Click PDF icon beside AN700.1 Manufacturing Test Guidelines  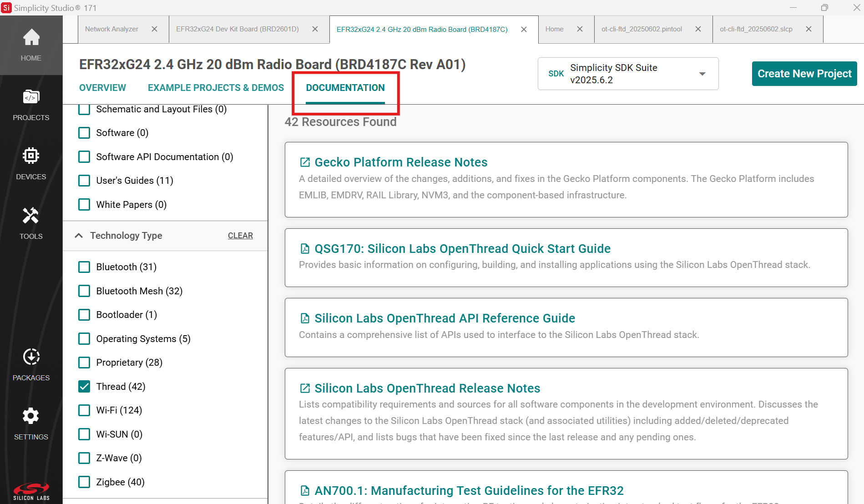305,491
